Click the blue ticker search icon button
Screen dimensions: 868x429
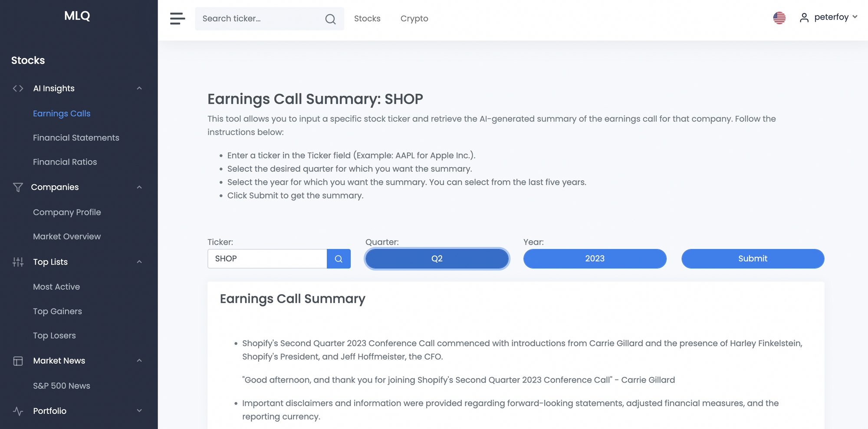tap(339, 259)
